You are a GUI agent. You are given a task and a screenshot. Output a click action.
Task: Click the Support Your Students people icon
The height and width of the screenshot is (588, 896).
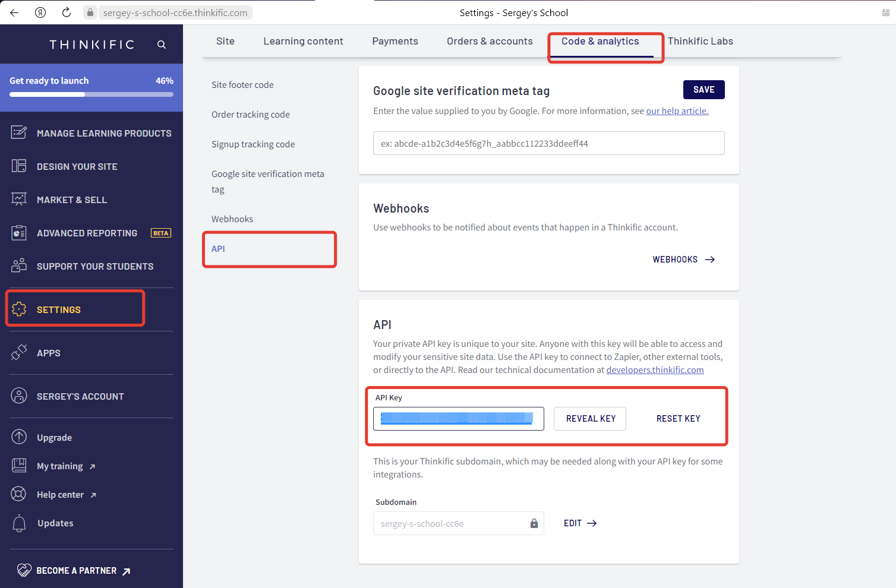tap(19, 265)
